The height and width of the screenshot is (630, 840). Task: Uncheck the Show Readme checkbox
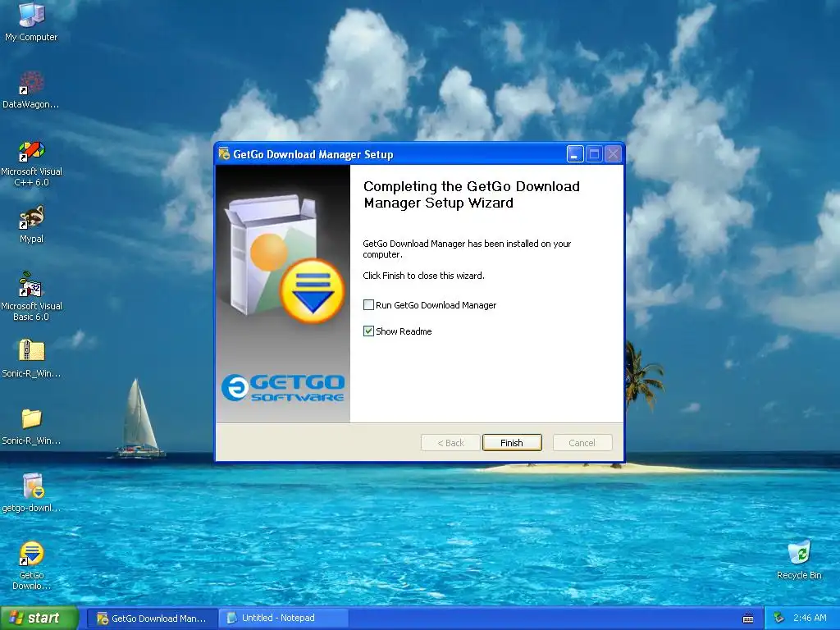[368, 331]
